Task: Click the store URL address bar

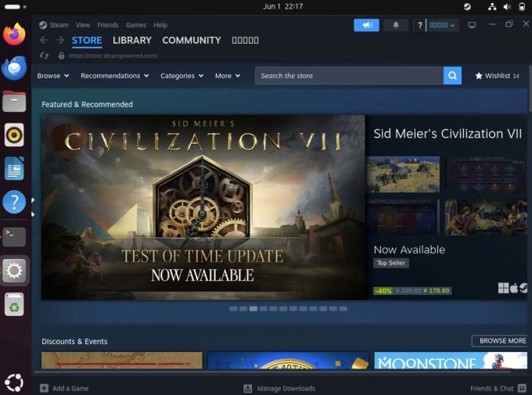Action: click(x=113, y=56)
